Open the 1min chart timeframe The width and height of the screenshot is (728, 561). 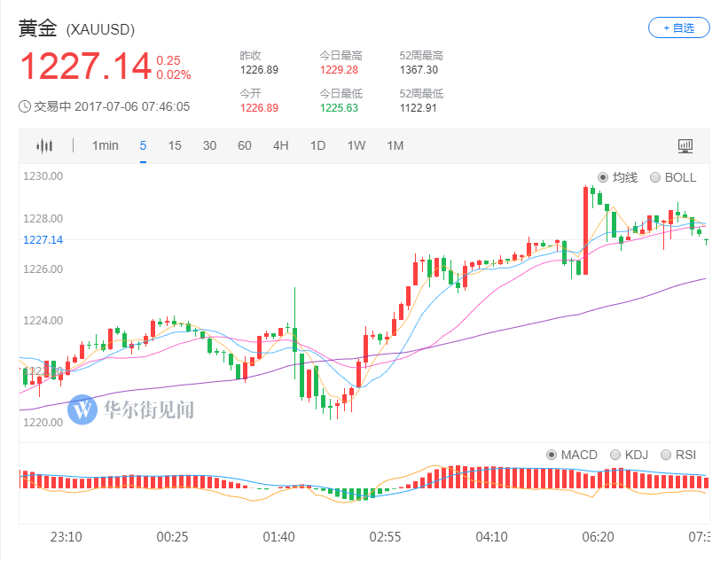(x=105, y=145)
